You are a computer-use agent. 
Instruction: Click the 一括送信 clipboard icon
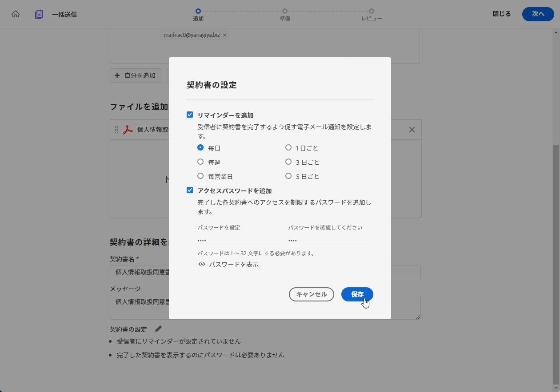39,14
